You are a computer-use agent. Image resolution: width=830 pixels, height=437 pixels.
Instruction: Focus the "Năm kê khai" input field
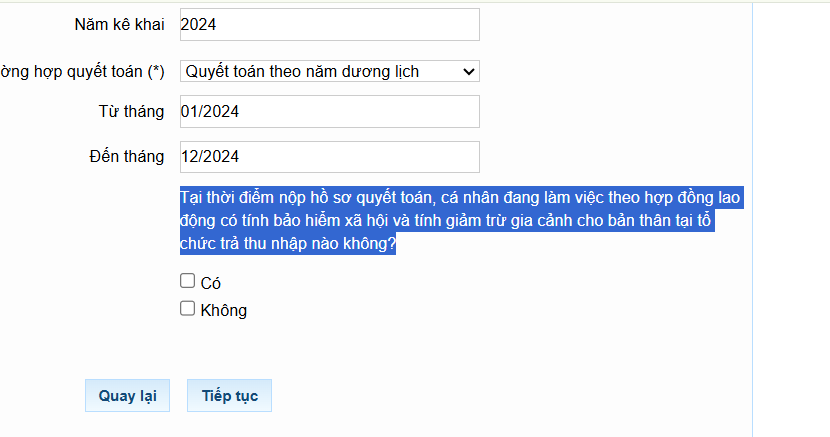tap(329, 25)
